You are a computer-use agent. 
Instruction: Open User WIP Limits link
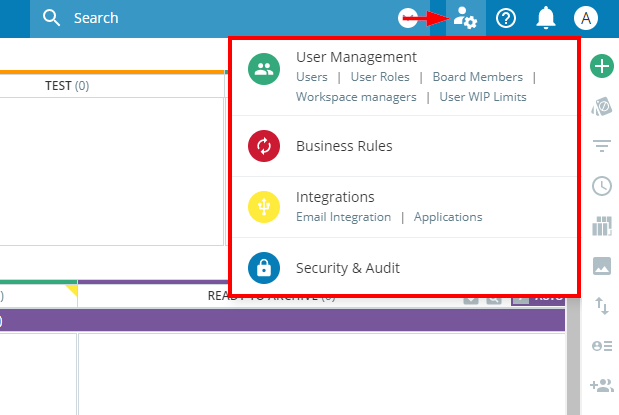[483, 97]
